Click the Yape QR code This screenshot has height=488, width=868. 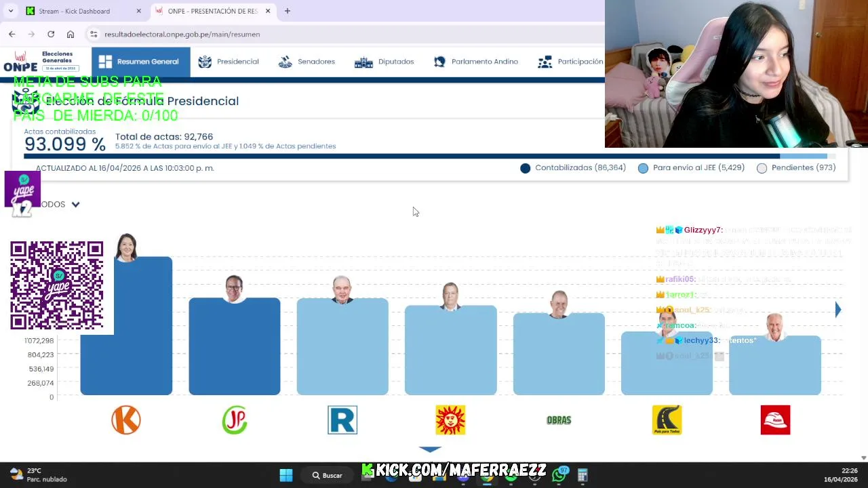[x=57, y=285]
